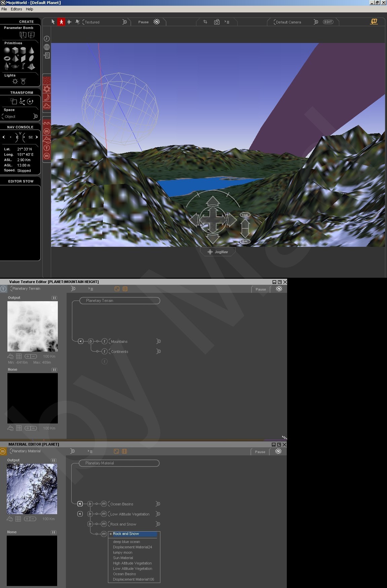Screen dimensions: 387x588
Task: Open the Mountains node dropdown
Action: (x=135, y=342)
